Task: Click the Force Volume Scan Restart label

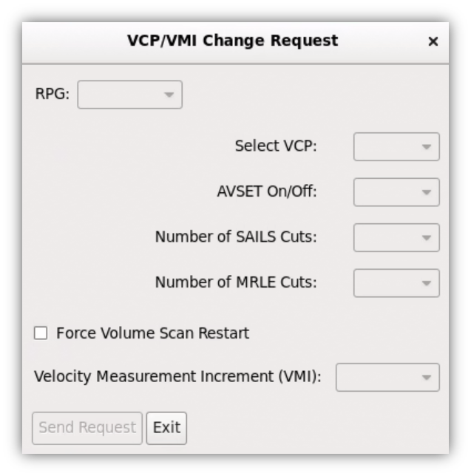Action: pyautogui.click(x=153, y=333)
